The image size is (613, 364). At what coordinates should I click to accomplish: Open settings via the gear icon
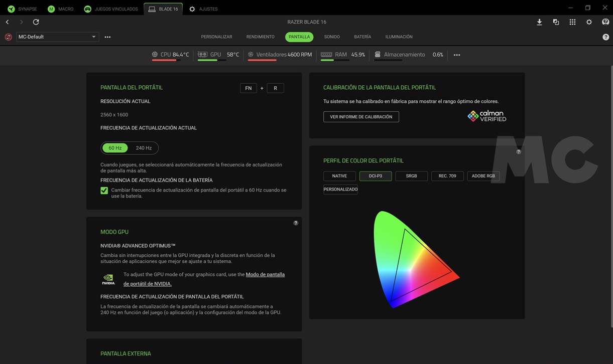pyautogui.click(x=589, y=22)
